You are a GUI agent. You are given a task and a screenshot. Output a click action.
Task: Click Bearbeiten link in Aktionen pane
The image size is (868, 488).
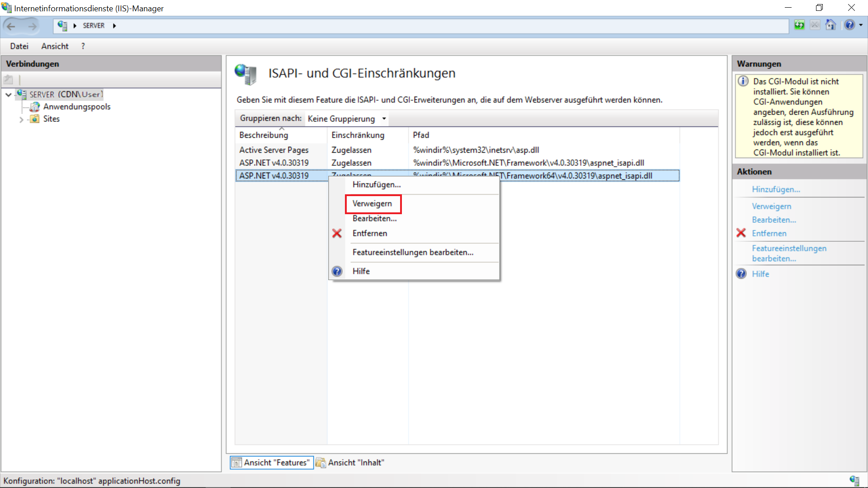[774, 220]
